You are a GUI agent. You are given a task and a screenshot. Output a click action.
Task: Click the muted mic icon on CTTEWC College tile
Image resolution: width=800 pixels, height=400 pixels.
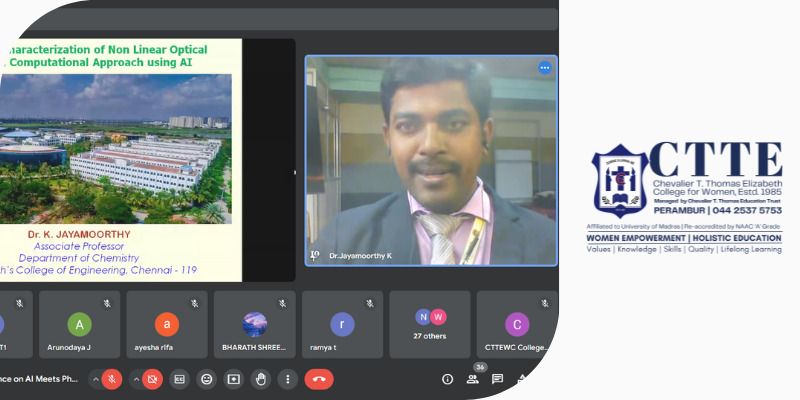pyautogui.click(x=545, y=304)
